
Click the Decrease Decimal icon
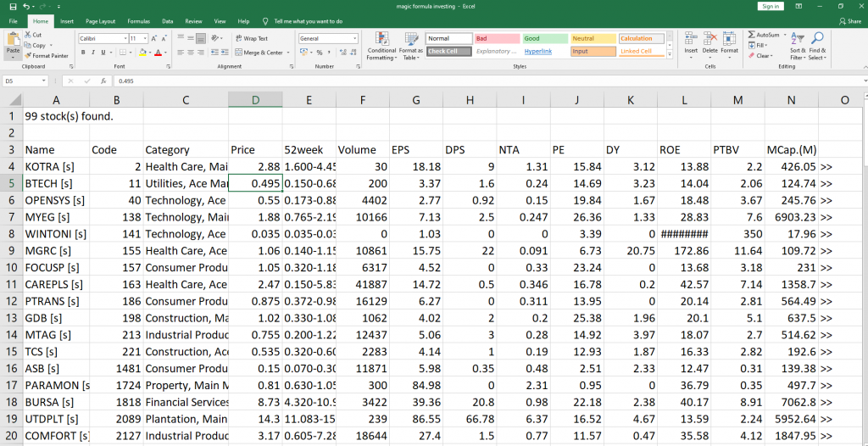pos(354,53)
